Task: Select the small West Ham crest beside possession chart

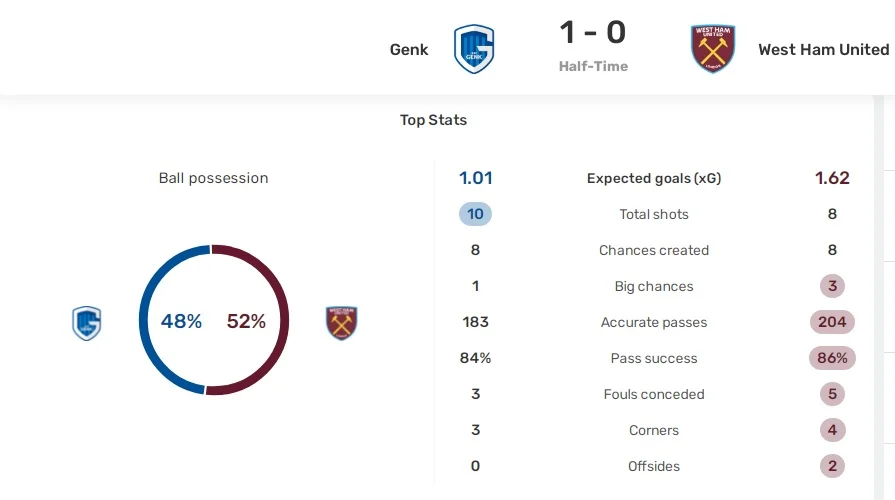Action: 342,323
